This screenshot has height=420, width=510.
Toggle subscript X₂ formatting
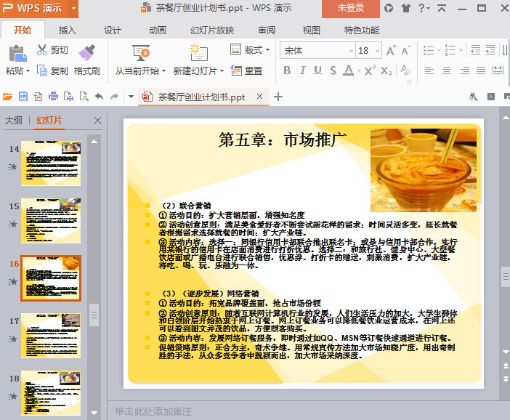(x=386, y=70)
